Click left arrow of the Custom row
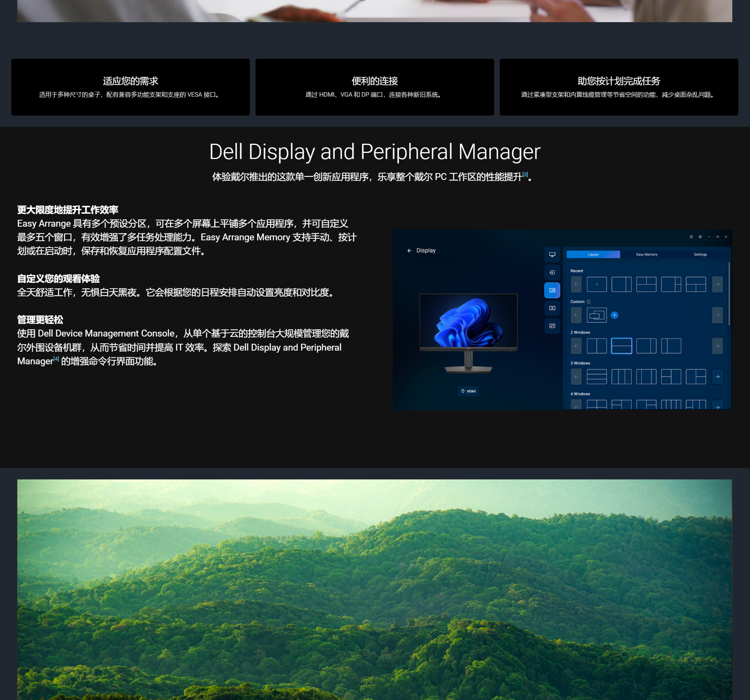Screen dimensions: 750x700 (576, 315)
